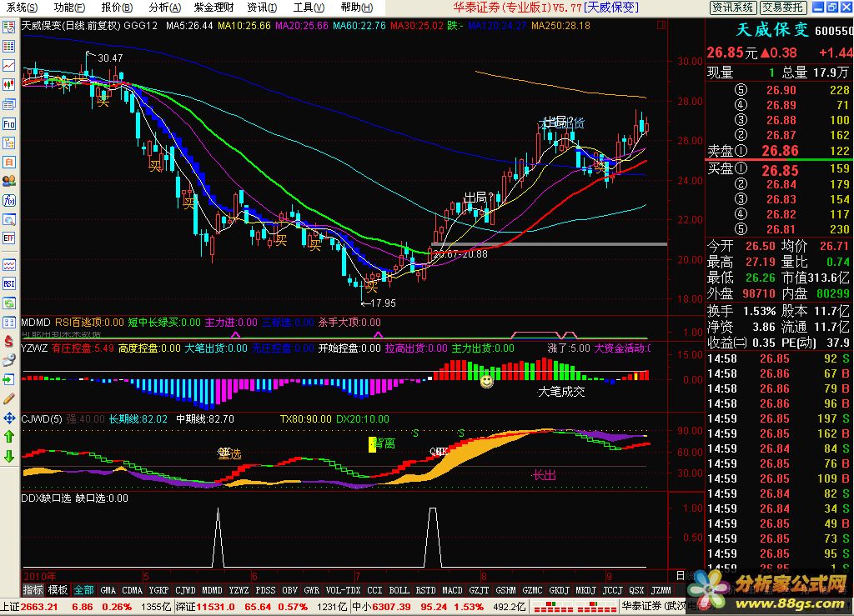
Task: Select the MACD indicator tab
Action: 452,590
